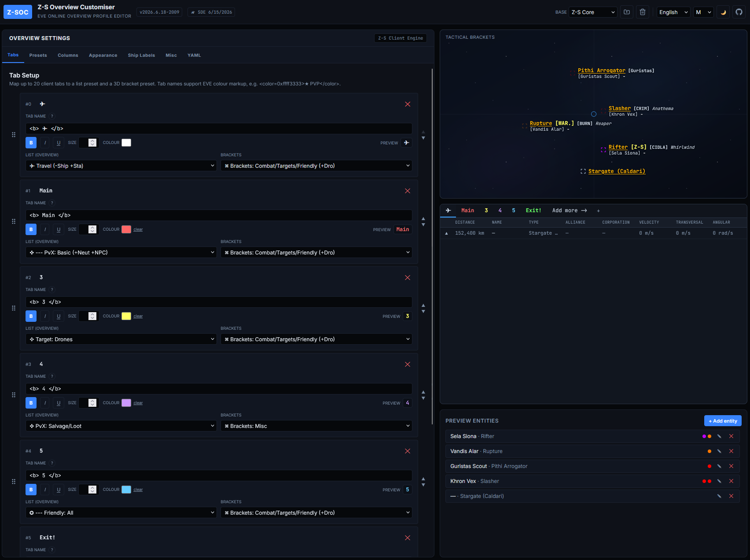
Task: Toggle underline for tab #2
Action: pos(59,316)
